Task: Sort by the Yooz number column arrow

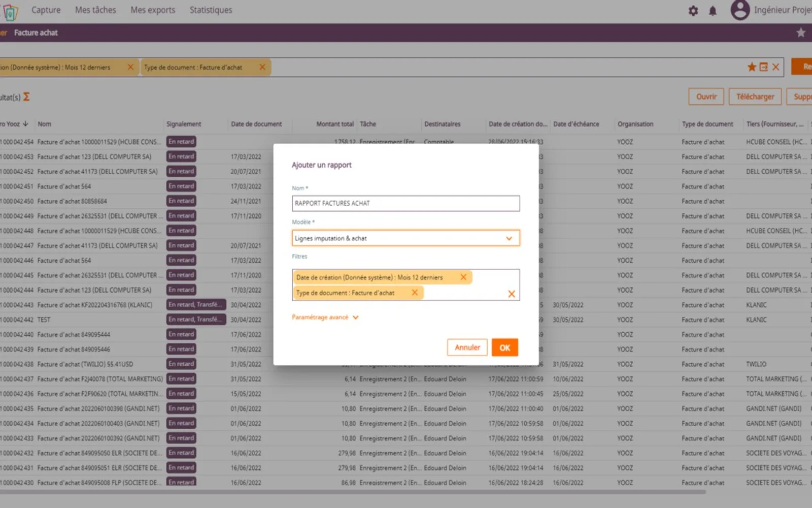Action: (x=25, y=123)
